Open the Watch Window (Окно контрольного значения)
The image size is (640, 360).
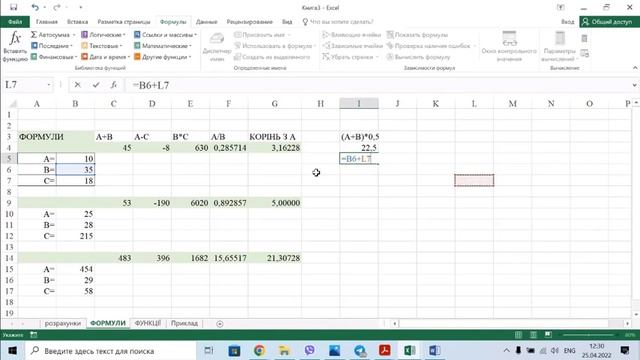[x=509, y=47]
